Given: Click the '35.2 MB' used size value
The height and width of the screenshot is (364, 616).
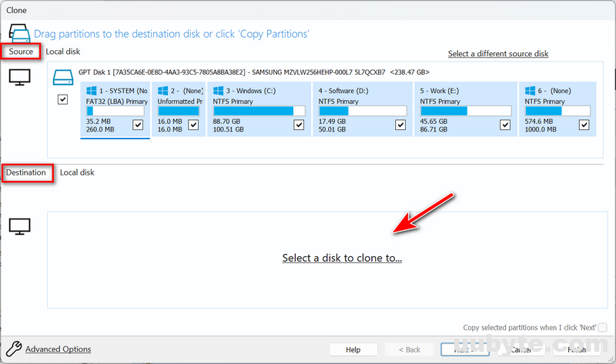Looking at the screenshot, I should coord(99,122).
